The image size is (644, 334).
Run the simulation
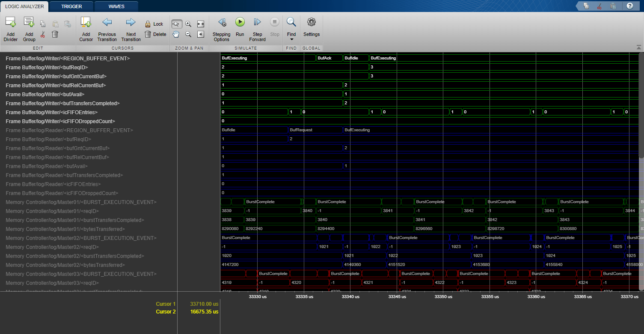click(240, 27)
